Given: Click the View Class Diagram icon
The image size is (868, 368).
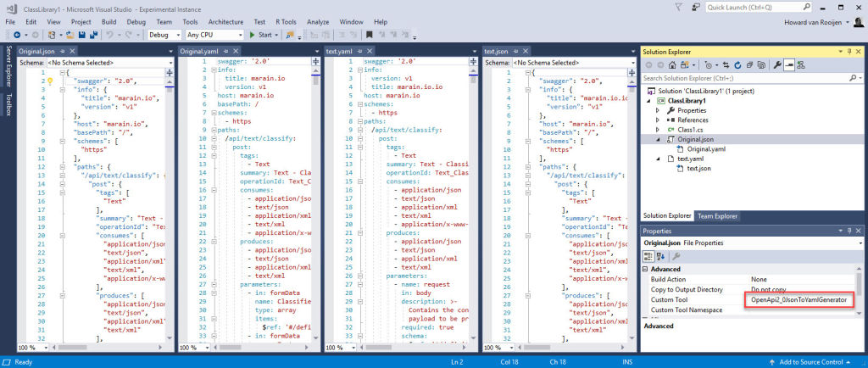Looking at the screenshot, I should click(801, 65).
